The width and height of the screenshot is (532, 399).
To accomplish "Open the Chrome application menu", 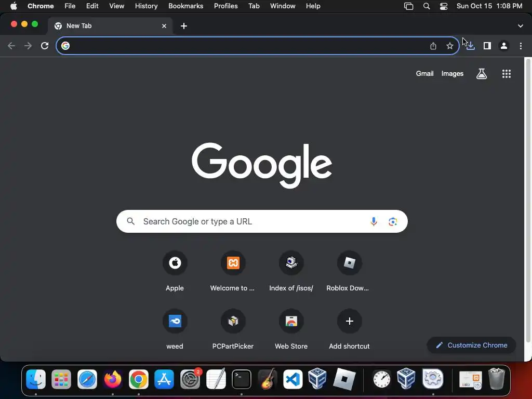I will pos(41,6).
